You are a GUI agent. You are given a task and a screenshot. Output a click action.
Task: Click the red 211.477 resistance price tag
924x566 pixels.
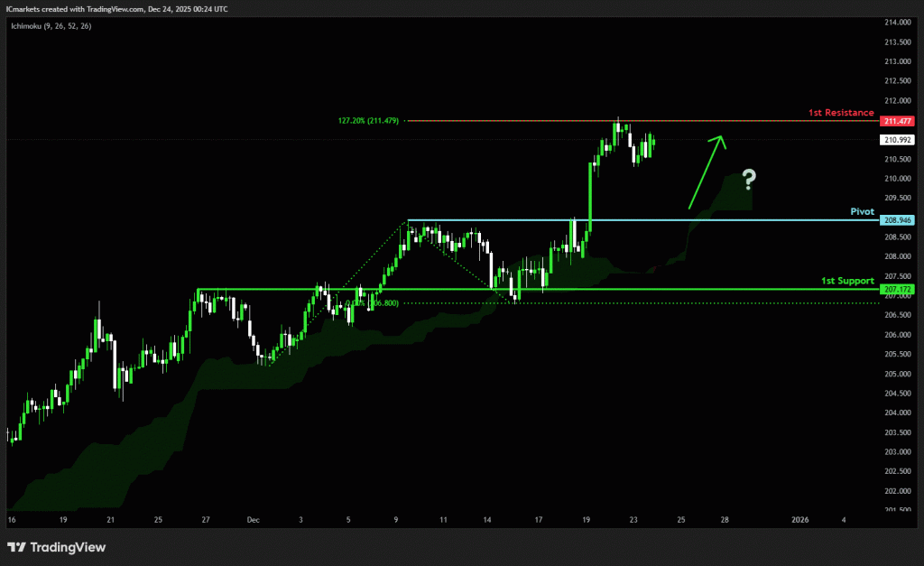click(x=898, y=120)
